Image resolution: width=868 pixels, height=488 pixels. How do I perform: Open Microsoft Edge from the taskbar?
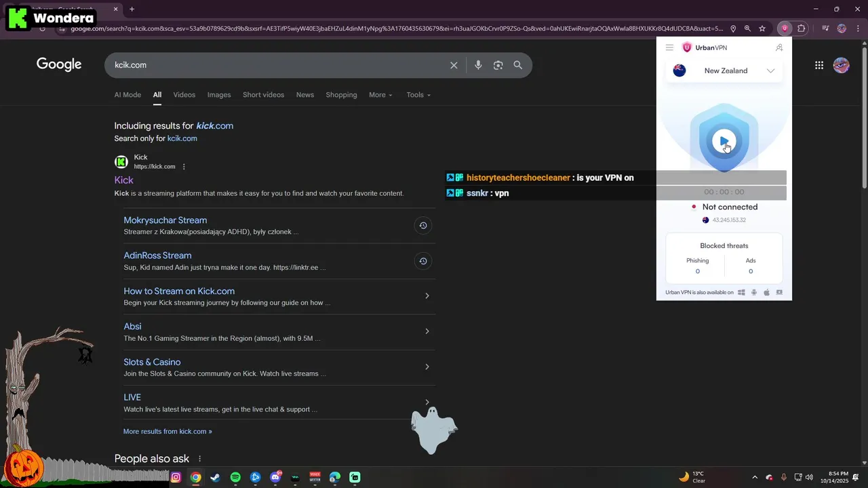[335, 477]
